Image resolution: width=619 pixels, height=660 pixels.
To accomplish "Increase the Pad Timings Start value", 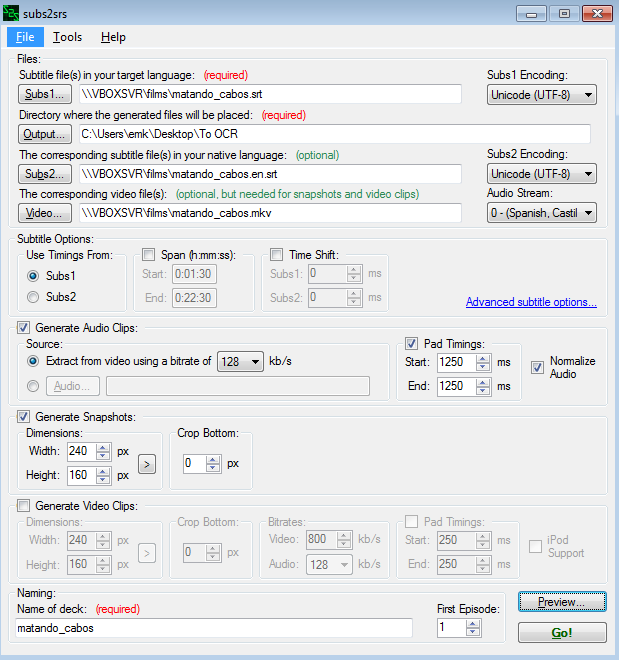I will pyautogui.click(x=484, y=358).
